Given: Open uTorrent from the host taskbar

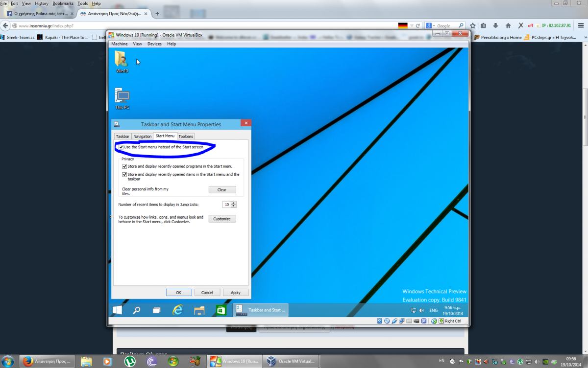Looking at the screenshot, I should [x=130, y=361].
